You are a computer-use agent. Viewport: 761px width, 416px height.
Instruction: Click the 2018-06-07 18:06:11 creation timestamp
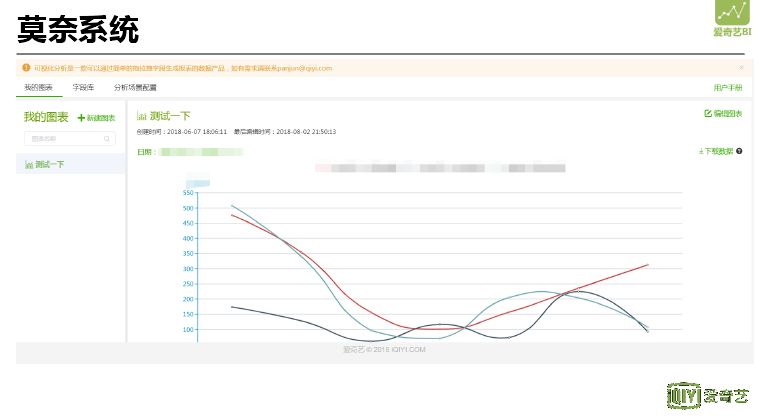coord(197,132)
